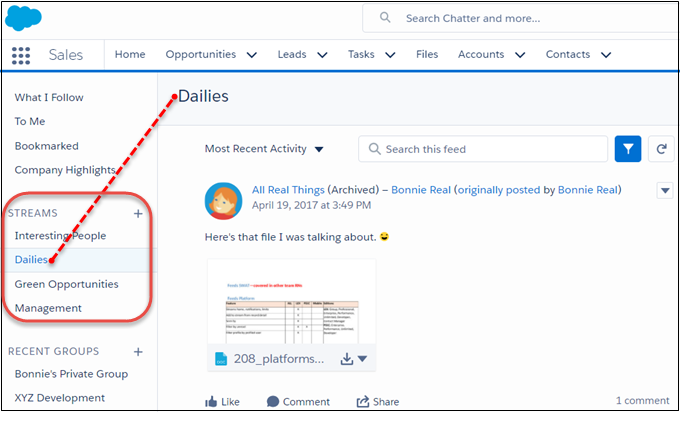Screen dimensions: 680x424
Task: Click Bonnie Real after 'originally posted by'
Action: coord(588,190)
